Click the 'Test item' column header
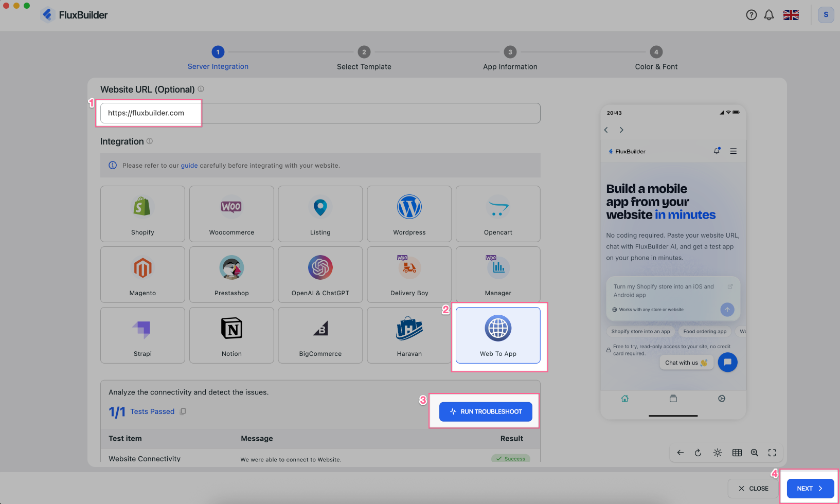Screen dimensions: 840x504 [x=125, y=439]
